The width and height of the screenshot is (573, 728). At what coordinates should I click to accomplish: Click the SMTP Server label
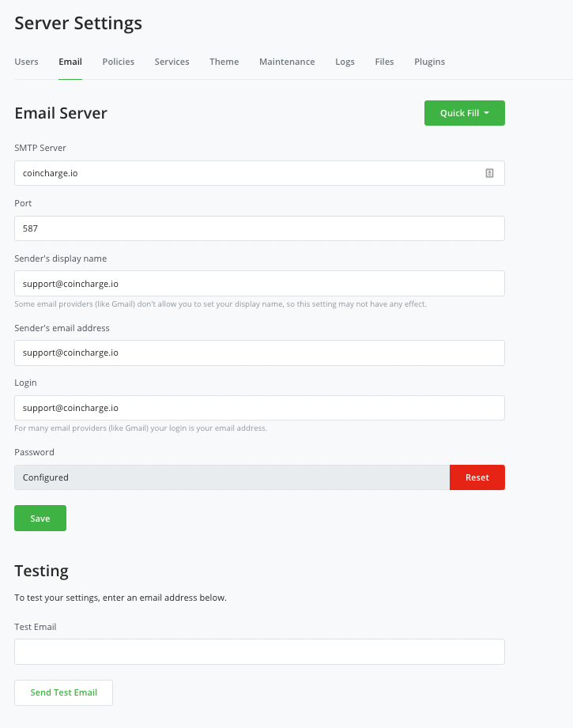tap(40, 148)
